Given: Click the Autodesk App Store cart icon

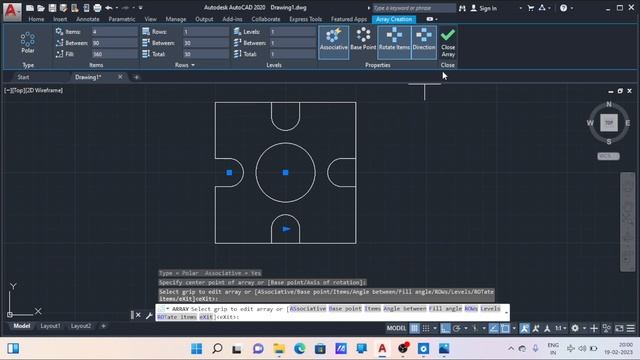Looking at the screenshot, I should [531, 8].
